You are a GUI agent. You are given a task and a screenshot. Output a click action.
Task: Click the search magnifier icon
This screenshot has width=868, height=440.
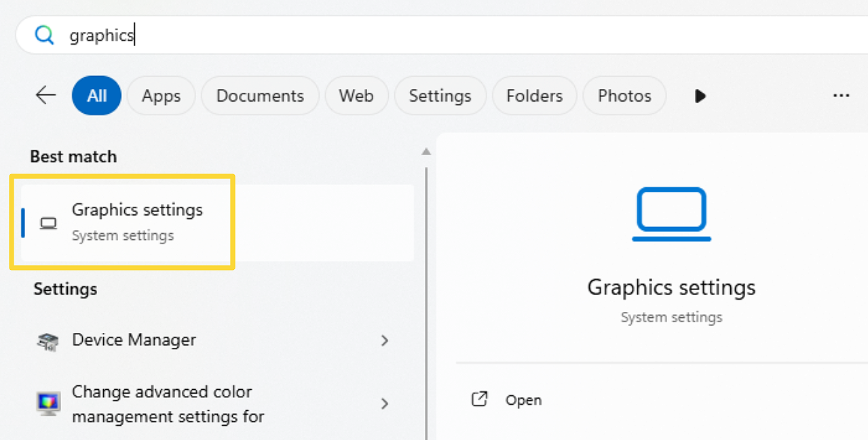[44, 35]
